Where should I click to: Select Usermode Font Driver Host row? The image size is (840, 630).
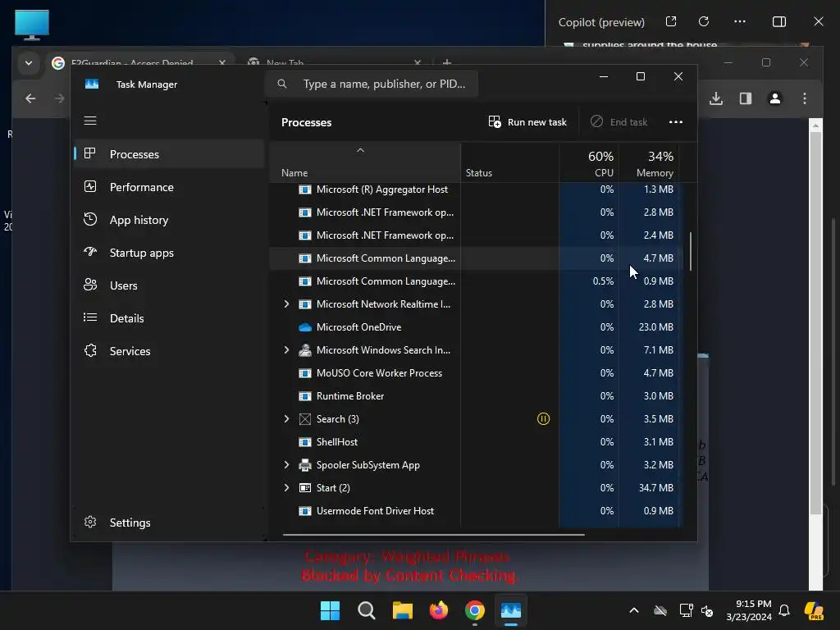click(475, 511)
